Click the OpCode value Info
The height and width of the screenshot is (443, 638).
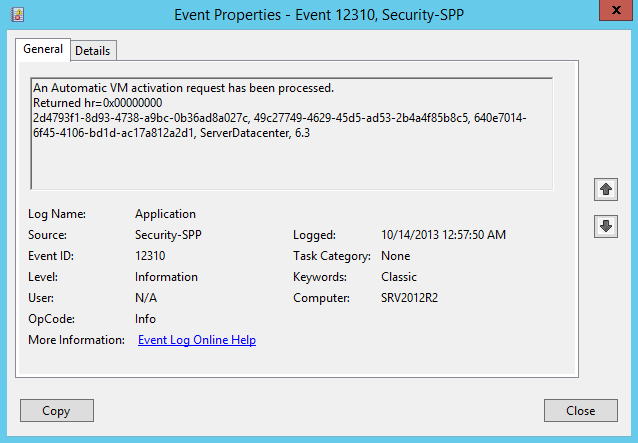tap(147, 319)
